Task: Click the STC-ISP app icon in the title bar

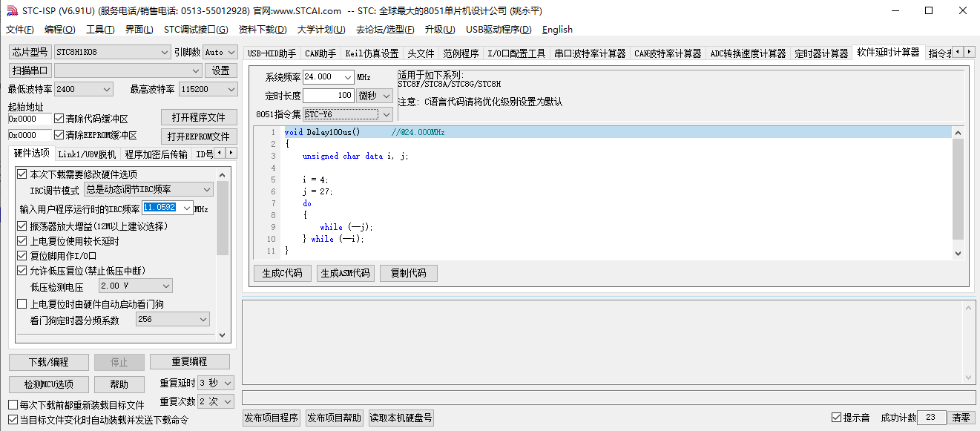Action: pyautogui.click(x=10, y=10)
